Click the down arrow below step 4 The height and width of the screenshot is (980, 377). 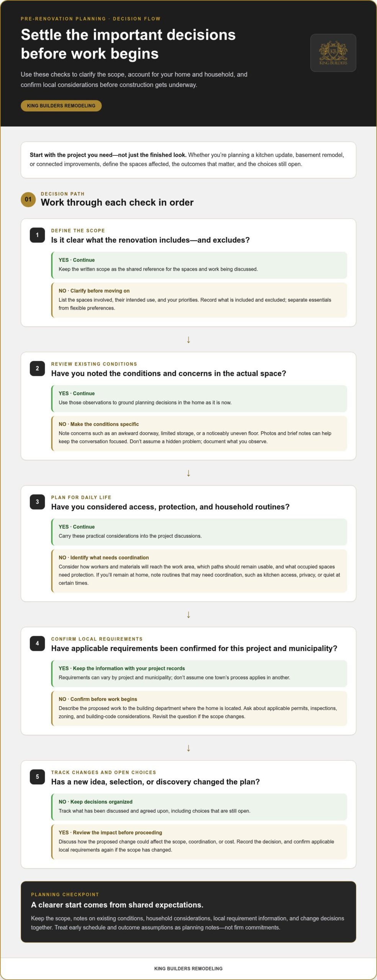pos(188,748)
